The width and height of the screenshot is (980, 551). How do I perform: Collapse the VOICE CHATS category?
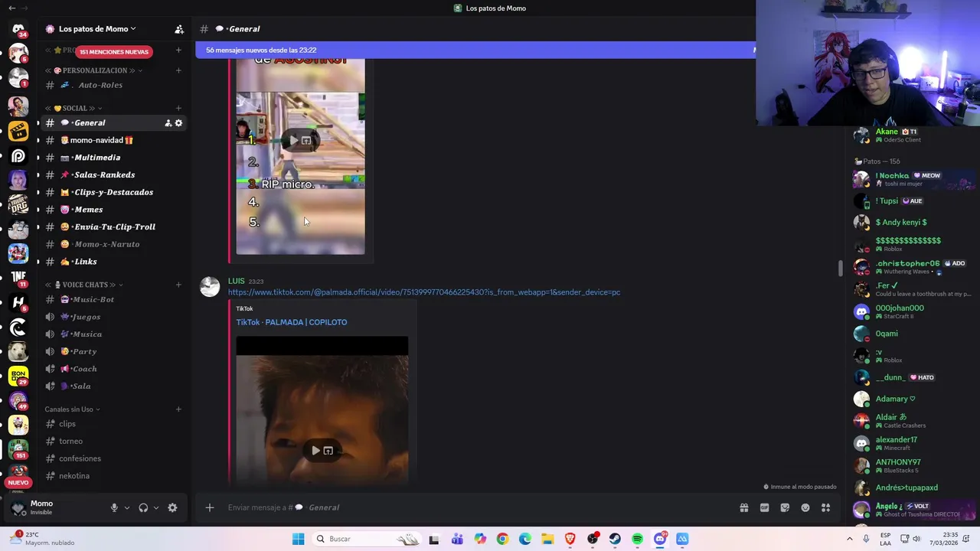coord(84,285)
